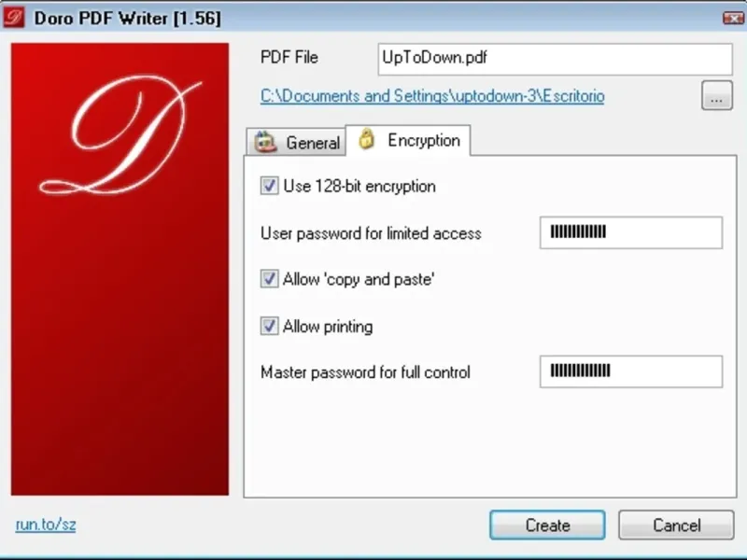This screenshot has width=747, height=560.
Task: Click the General tab's icon
Action: point(265,142)
